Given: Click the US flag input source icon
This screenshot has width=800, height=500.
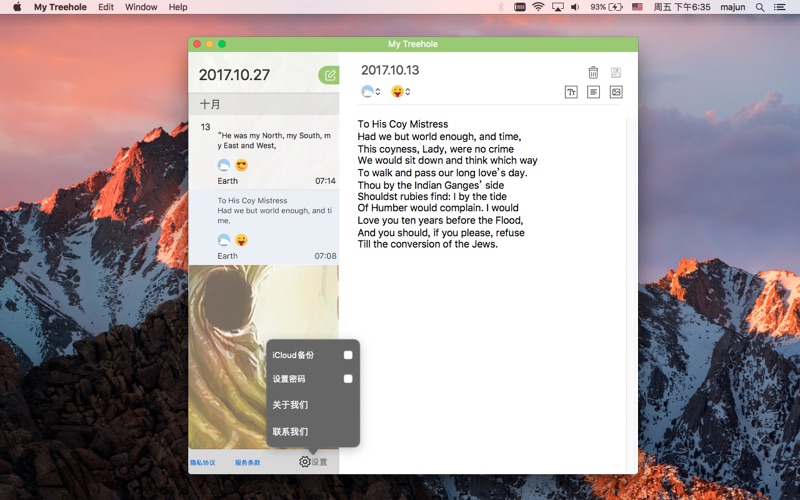Looking at the screenshot, I should click(x=637, y=7).
